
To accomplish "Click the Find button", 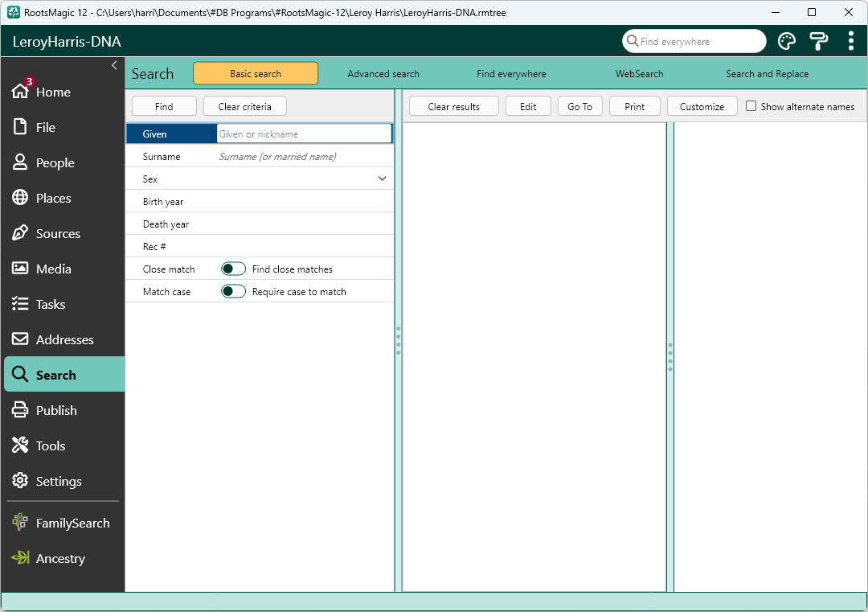I will coord(164,106).
